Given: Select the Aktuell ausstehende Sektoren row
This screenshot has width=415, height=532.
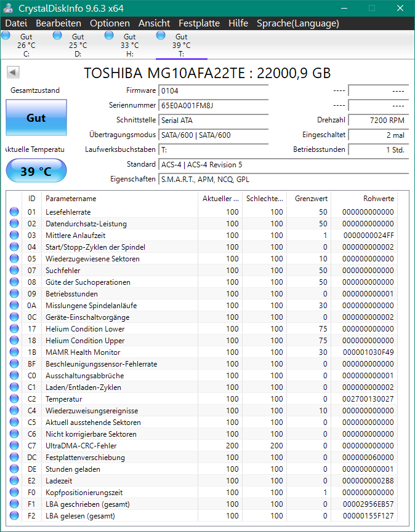Looking at the screenshot, I should (202, 422).
